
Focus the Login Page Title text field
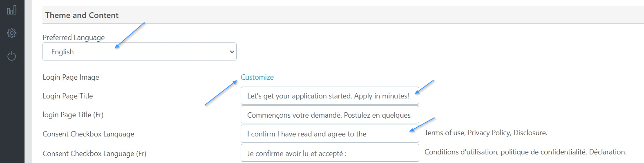pos(330,96)
